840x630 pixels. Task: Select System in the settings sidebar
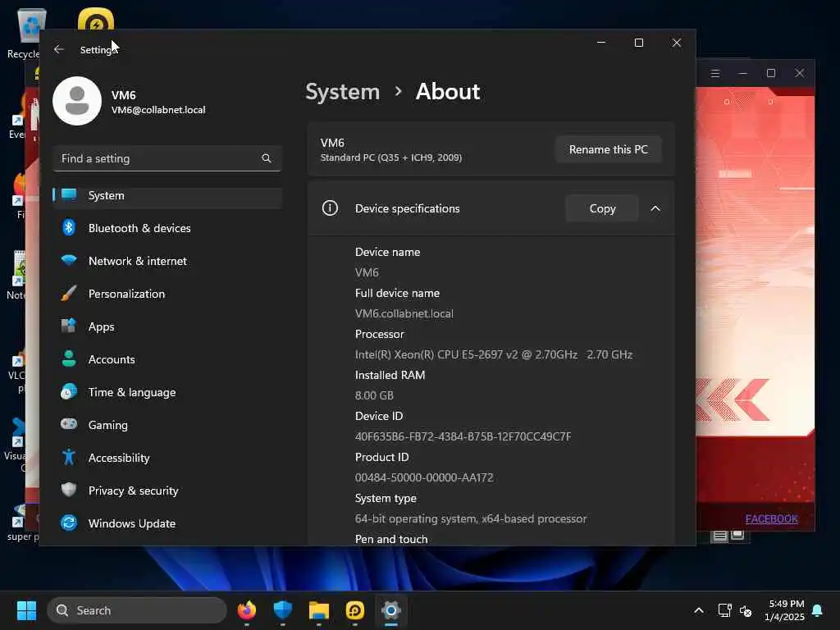[167, 195]
